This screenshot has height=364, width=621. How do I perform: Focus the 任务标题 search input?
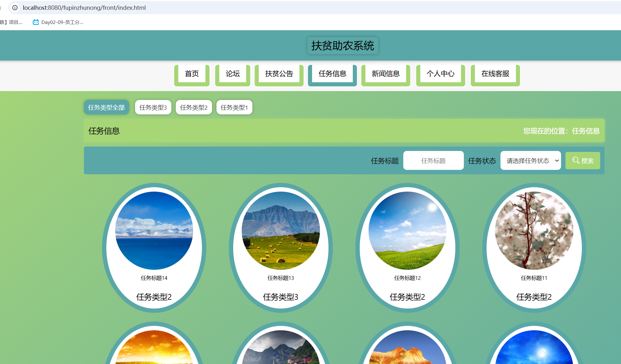[x=433, y=161]
